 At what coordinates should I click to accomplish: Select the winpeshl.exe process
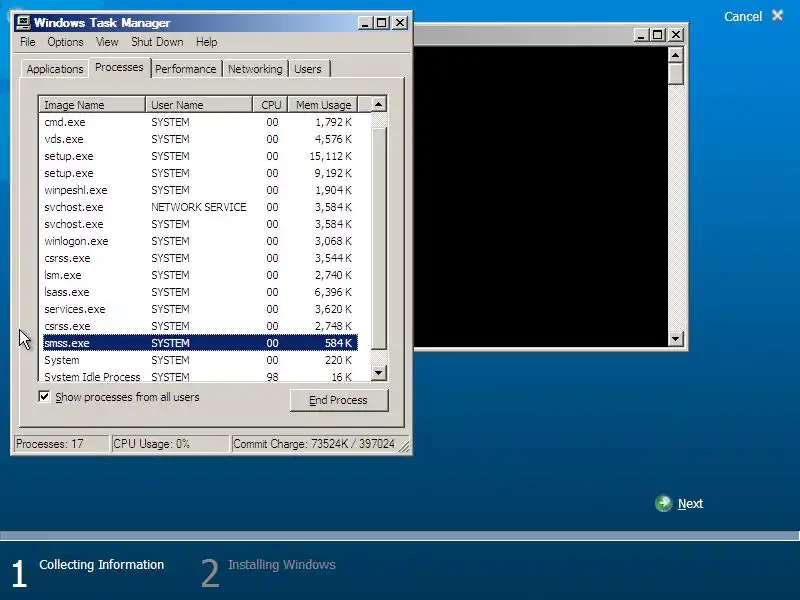click(x=200, y=190)
